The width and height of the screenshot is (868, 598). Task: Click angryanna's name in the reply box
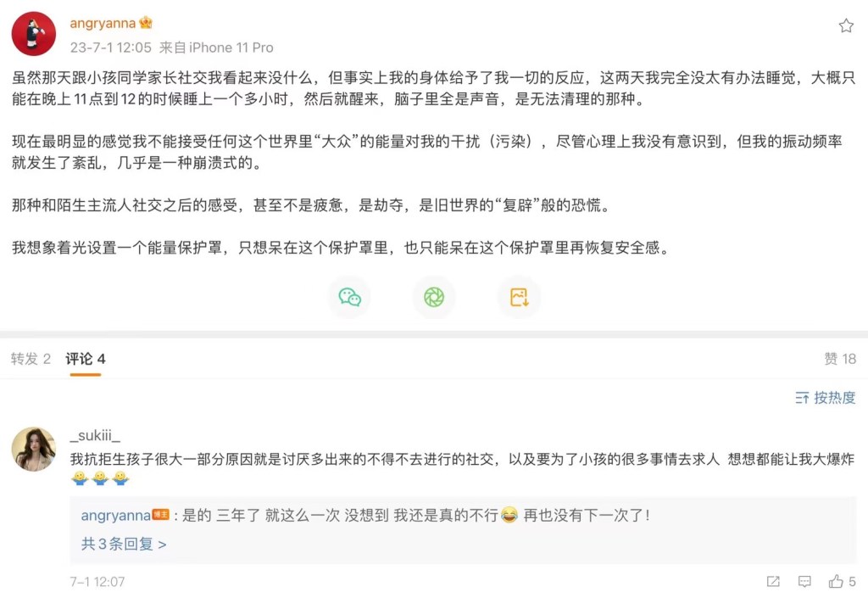tap(115, 515)
